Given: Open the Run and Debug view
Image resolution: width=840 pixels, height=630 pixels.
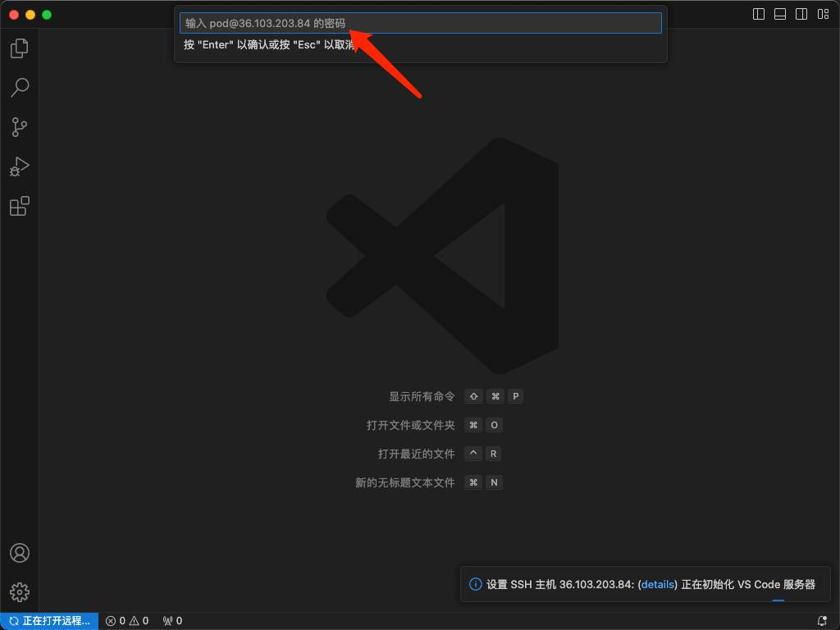Looking at the screenshot, I should pyautogui.click(x=20, y=167).
